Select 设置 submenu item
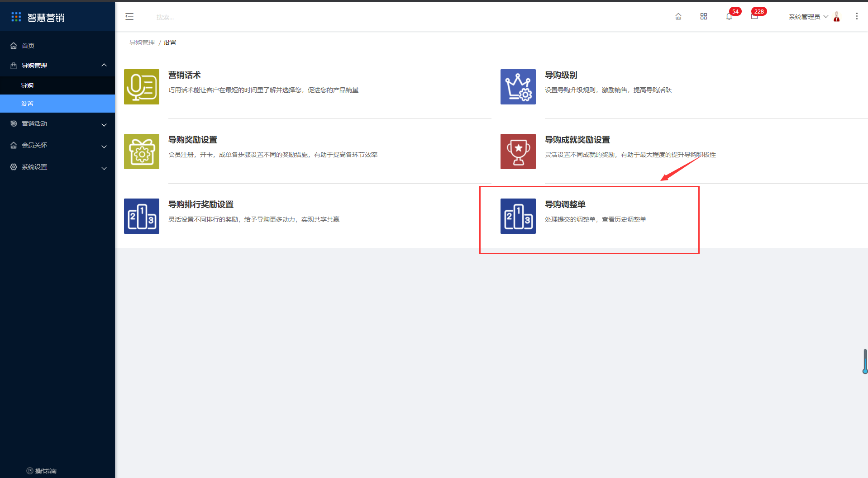Screen dimensions: 868x478 click(57, 104)
